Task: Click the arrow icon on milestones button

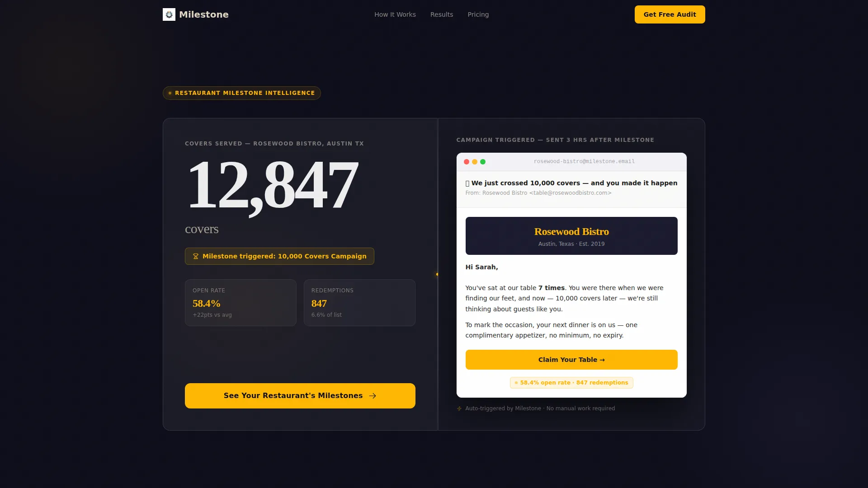Action: click(373, 396)
